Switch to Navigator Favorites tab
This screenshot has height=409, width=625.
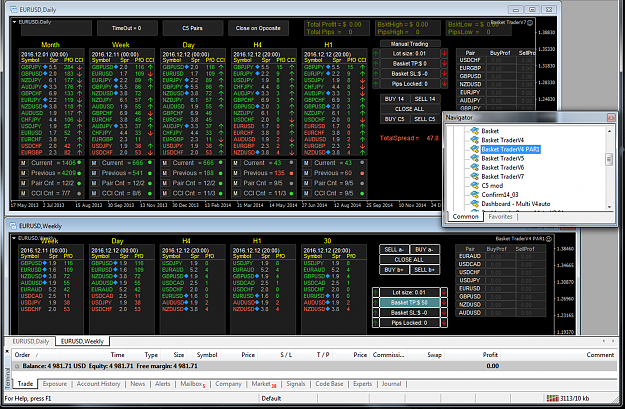click(x=500, y=216)
